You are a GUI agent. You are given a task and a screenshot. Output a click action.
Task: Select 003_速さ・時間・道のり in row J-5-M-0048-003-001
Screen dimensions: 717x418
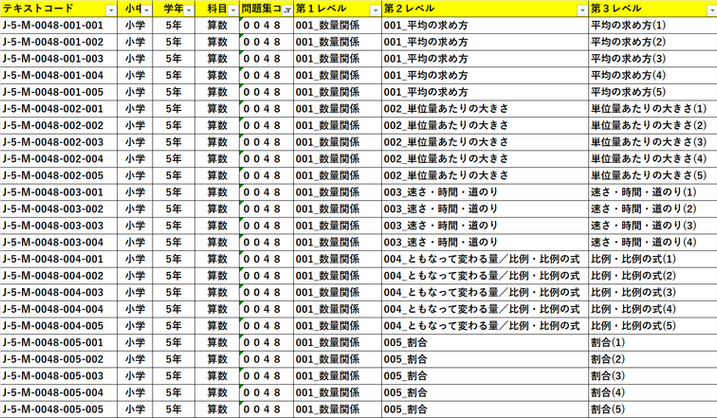point(485,192)
